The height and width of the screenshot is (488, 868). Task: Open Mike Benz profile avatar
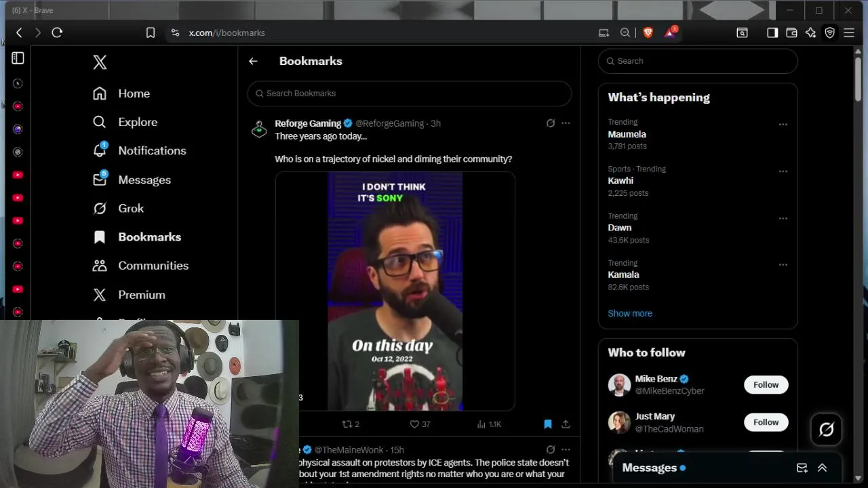point(619,385)
